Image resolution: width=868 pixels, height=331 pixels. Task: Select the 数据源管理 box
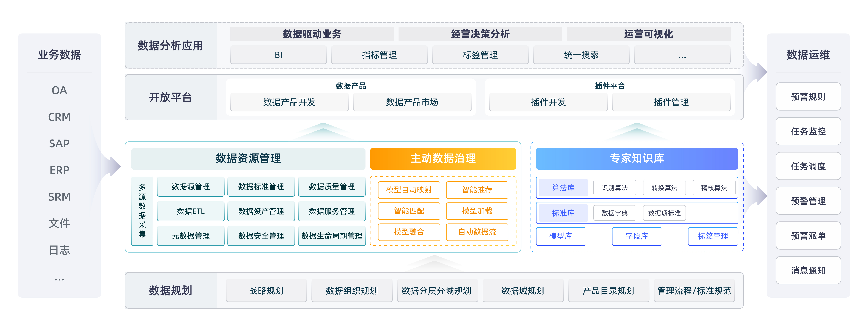190,187
